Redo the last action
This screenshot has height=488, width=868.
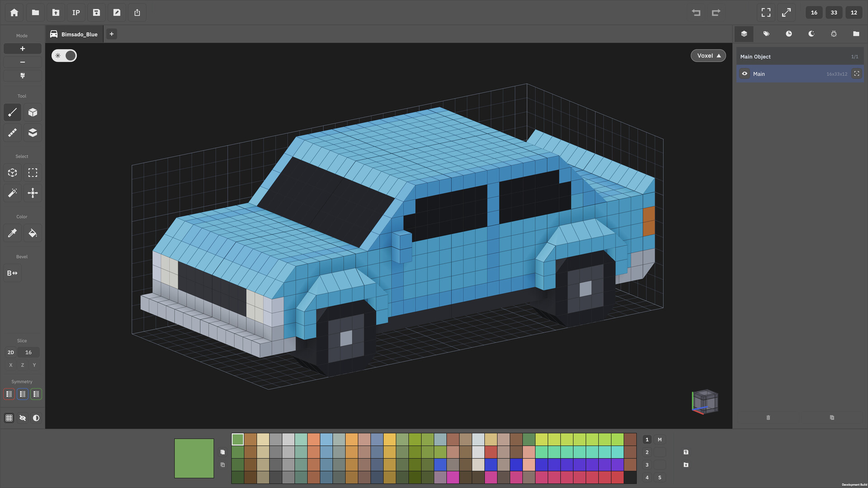(x=716, y=13)
